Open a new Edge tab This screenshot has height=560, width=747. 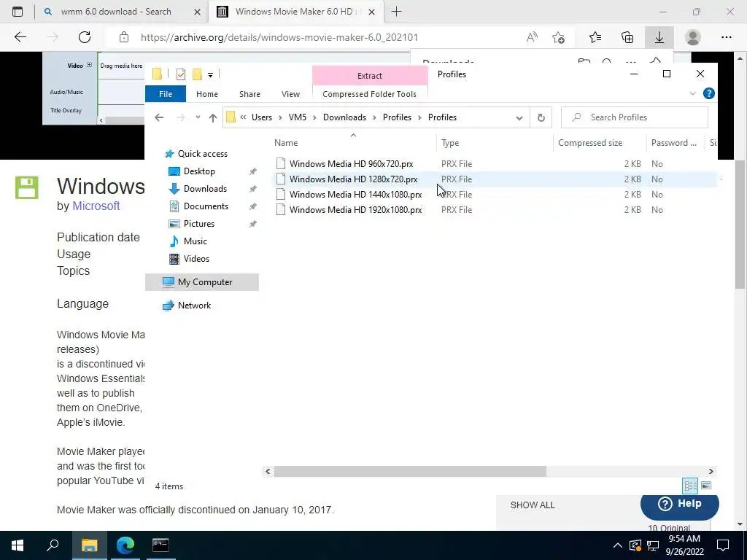[396, 12]
